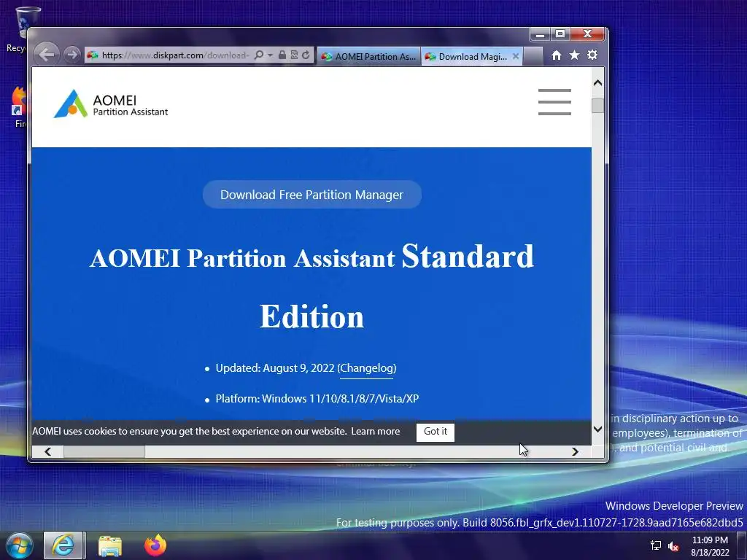The image size is (747, 560).
Task: Click the horizontal scrollbar thumb
Action: pos(104,451)
